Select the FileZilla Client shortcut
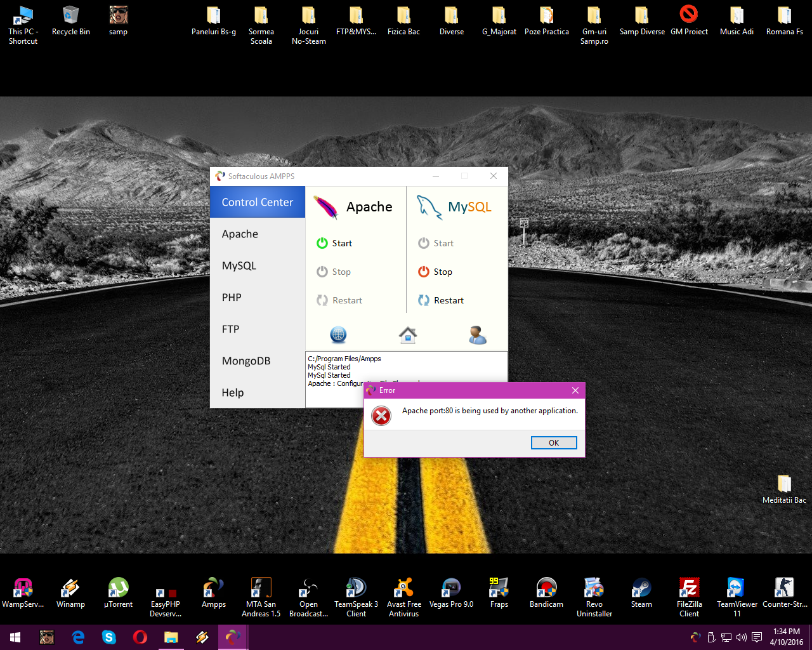This screenshot has height=650, width=812. [690, 598]
